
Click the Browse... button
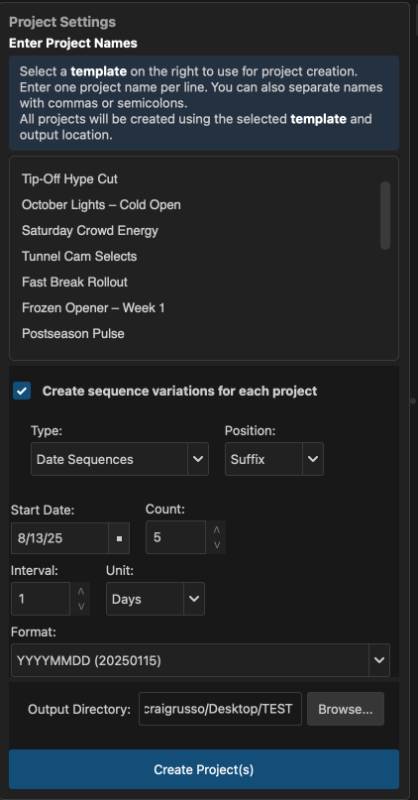[x=346, y=709]
